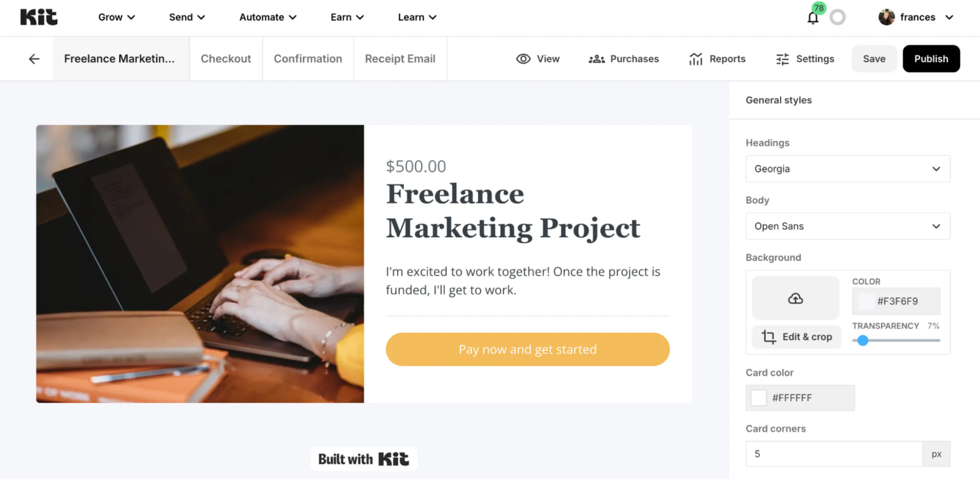
Task: Expand the Body font Open Sans dropdown
Action: 848,226
